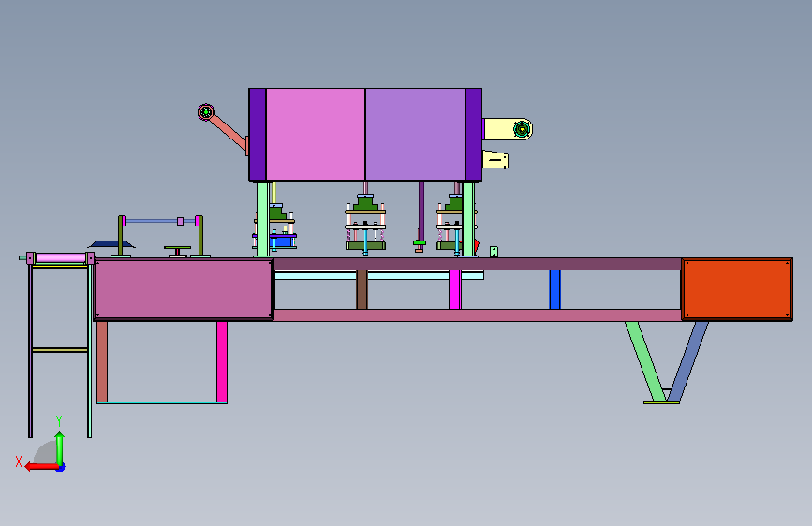Screen dimensions: 812x526
Task: Click the red X label beside the triad
Action: click(19, 461)
